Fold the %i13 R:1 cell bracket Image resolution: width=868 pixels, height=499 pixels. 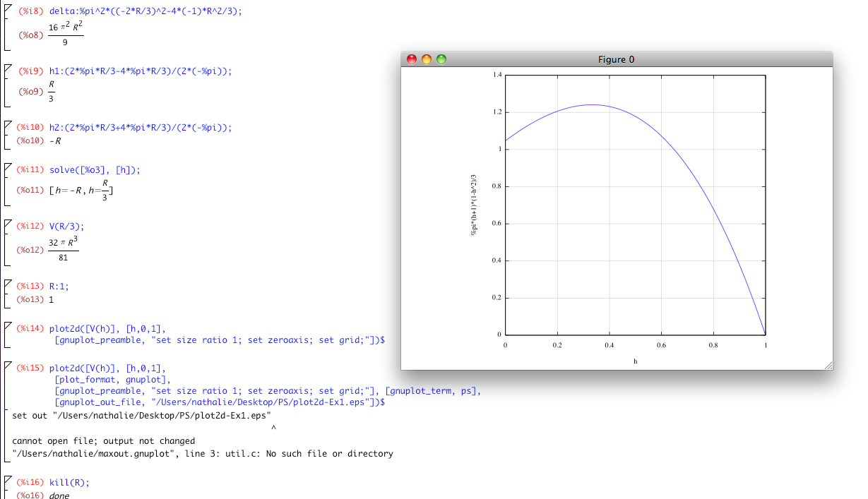point(7,283)
